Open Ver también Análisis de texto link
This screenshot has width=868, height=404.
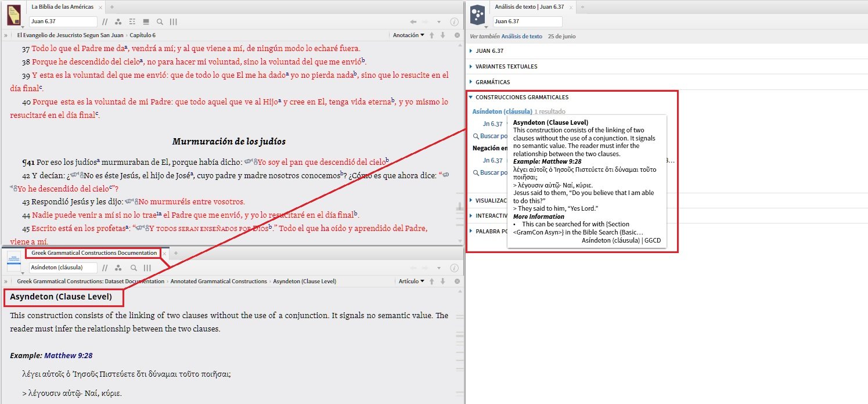coord(522,36)
